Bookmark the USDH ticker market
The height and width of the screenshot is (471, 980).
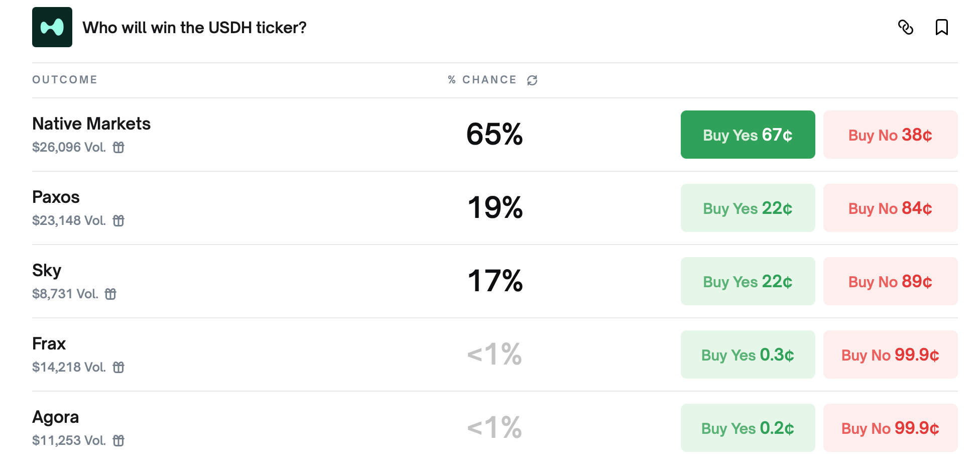941,27
